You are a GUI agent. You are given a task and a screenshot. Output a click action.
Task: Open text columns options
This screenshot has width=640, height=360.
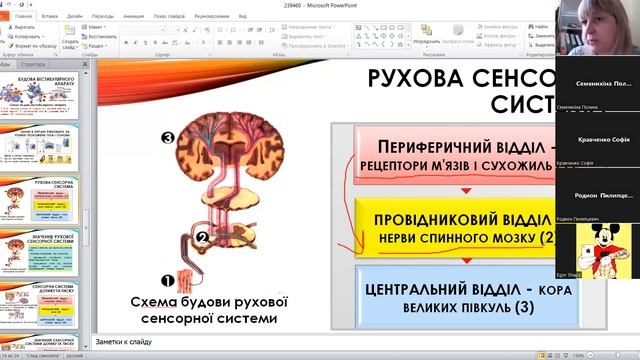tap(262, 43)
